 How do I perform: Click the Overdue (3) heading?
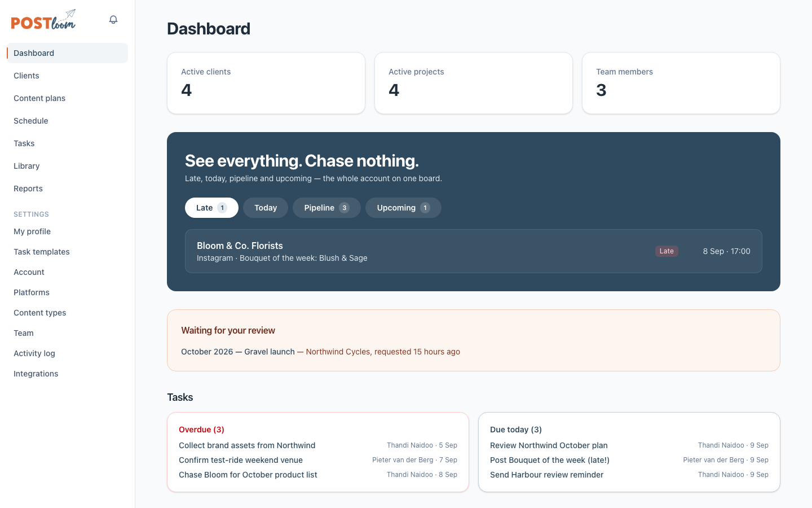click(201, 430)
